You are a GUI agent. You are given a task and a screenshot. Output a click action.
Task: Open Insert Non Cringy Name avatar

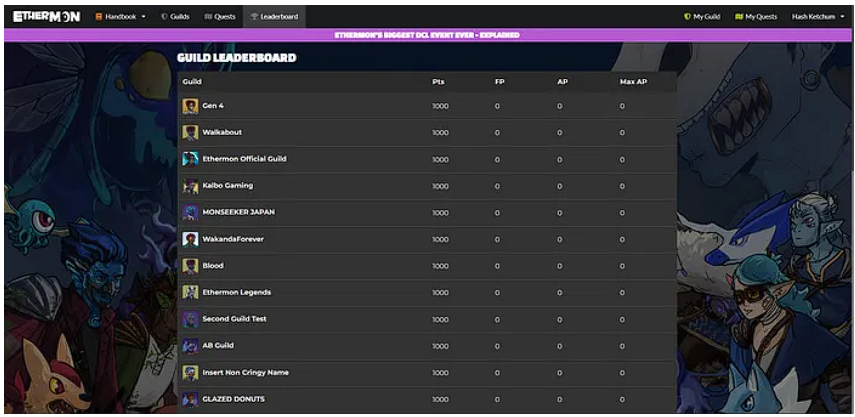click(190, 373)
